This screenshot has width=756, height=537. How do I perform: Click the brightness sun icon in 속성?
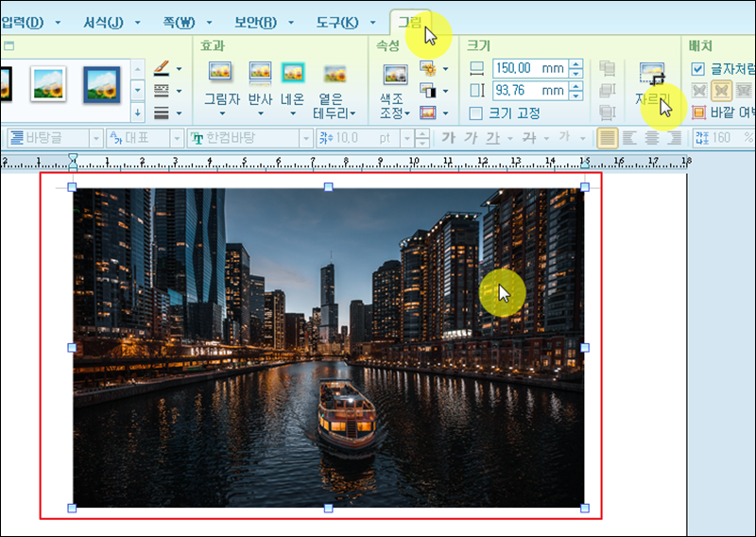(428, 69)
